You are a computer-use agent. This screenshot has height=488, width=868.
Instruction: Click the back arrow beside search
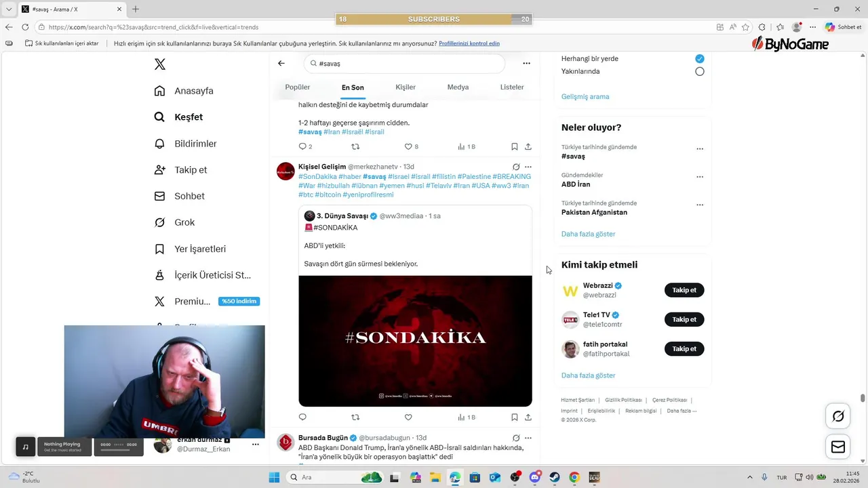[281, 63]
